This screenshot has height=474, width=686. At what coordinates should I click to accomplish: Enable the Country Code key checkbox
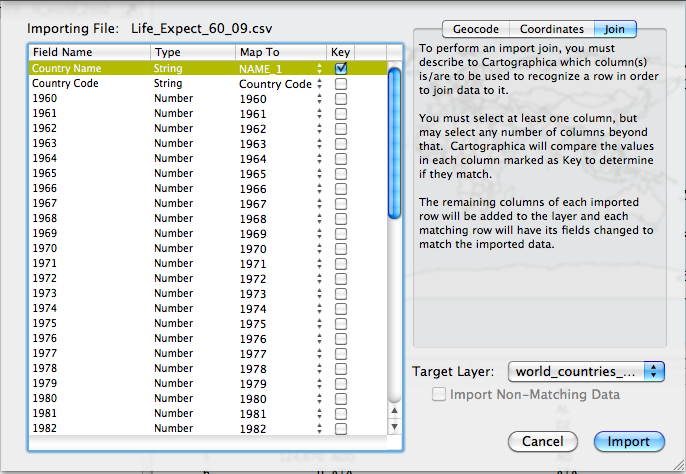(341, 85)
